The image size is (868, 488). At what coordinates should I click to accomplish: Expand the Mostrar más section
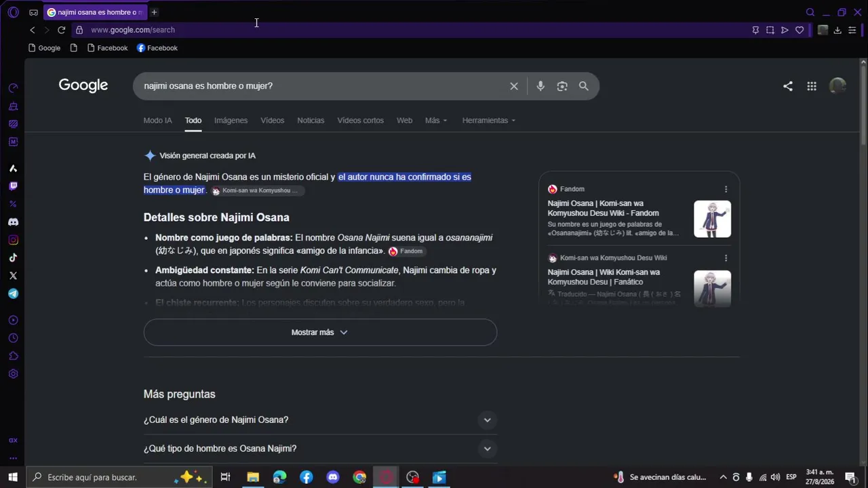tap(320, 332)
